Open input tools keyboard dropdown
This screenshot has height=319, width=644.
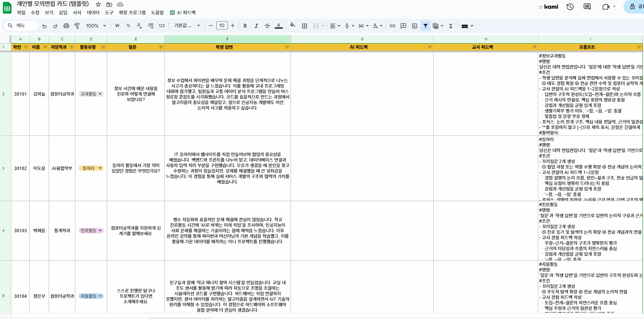(x=467, y=26)
